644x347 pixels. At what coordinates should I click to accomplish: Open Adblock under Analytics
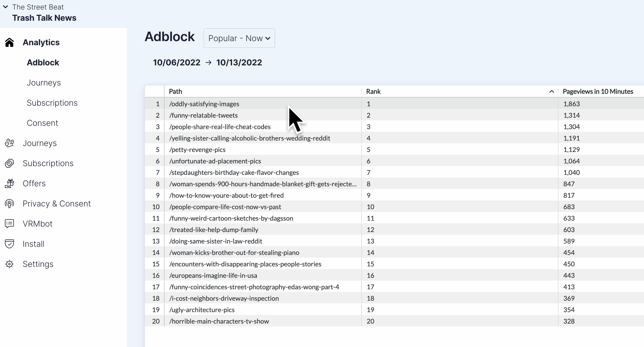coord(43,63)
